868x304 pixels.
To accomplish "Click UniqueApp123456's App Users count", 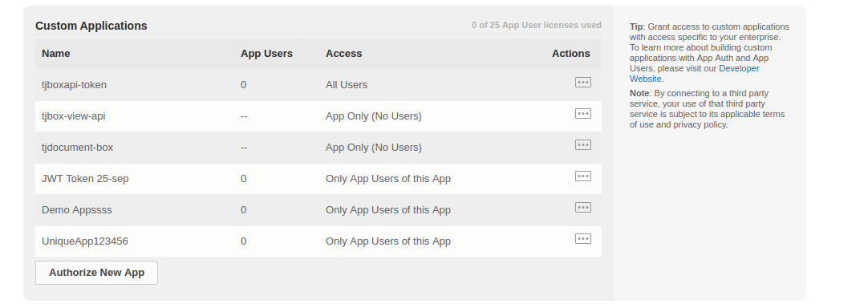I will tap(244, 241).
